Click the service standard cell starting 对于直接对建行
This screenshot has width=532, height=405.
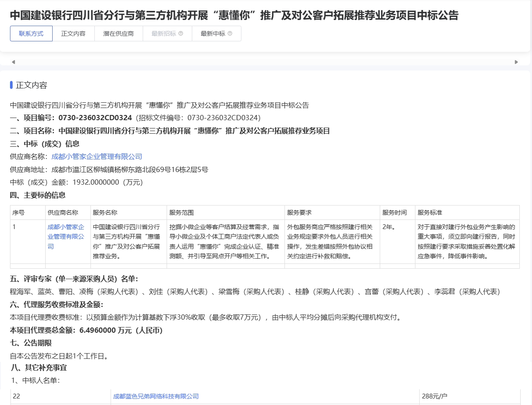(x=468, y=242)
